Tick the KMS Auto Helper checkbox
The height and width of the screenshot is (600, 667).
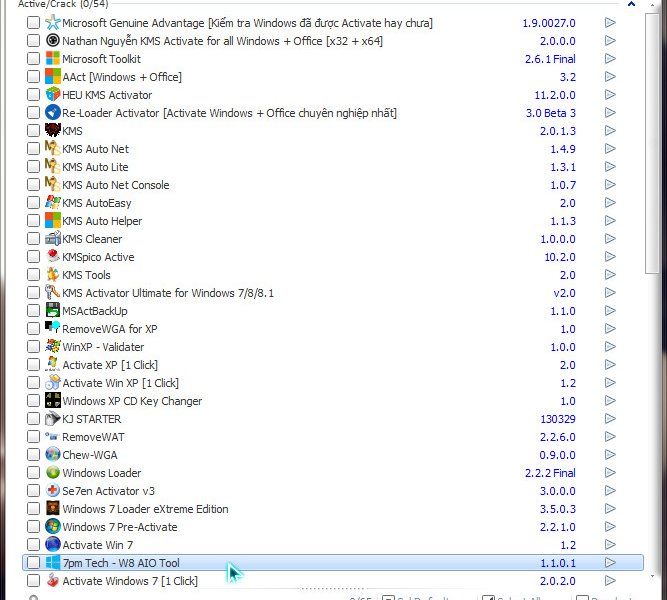[33, 220]
